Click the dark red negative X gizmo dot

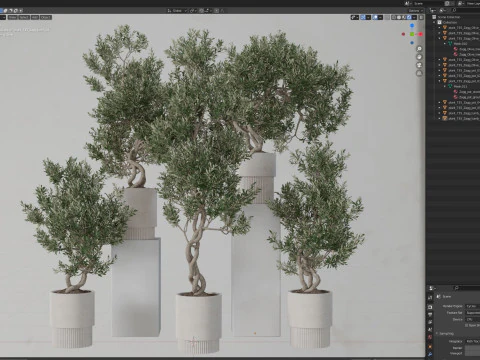[403, 34]
